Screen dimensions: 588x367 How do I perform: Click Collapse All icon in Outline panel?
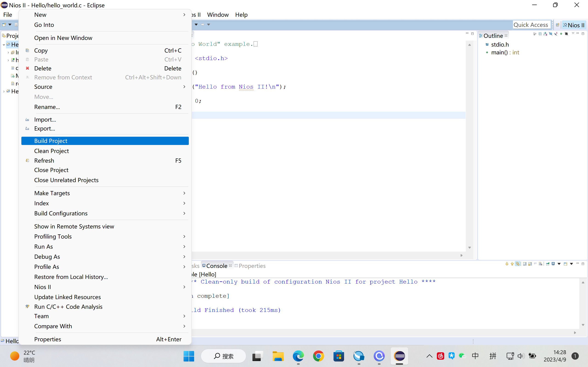(x=540, y=34)
